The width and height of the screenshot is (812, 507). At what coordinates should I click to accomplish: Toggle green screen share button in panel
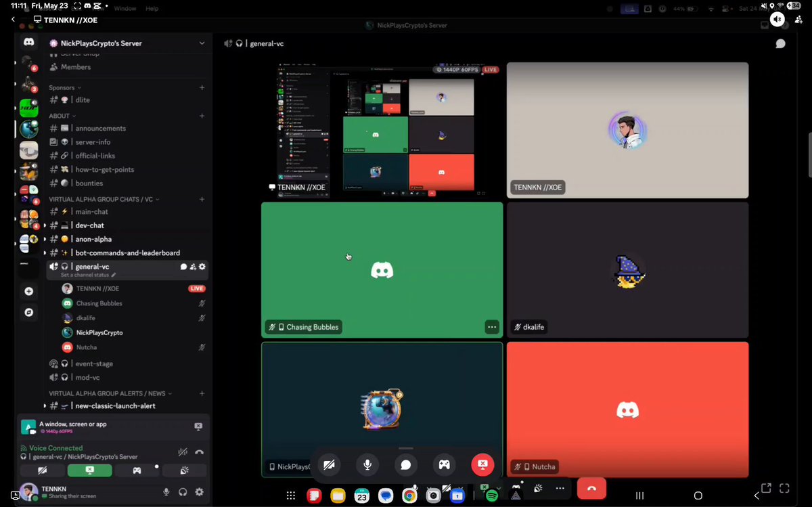coord(90,470)
